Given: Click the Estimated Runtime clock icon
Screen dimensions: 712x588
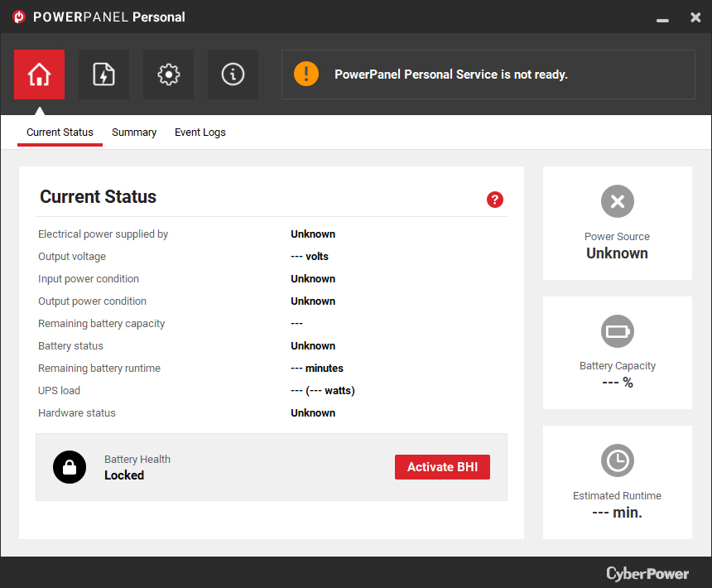Looking at the screenshot, I should pyautogui.click(x=617, y=460).
